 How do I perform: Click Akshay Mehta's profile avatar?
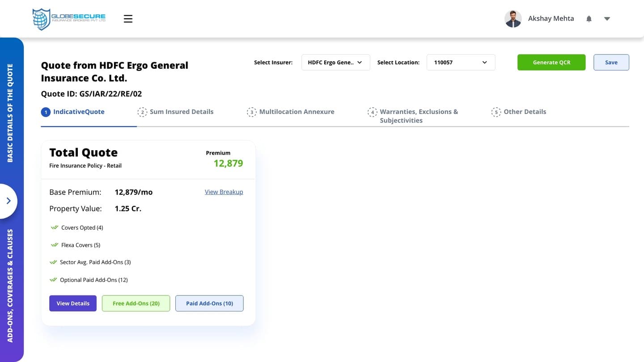tap(513, 19)
